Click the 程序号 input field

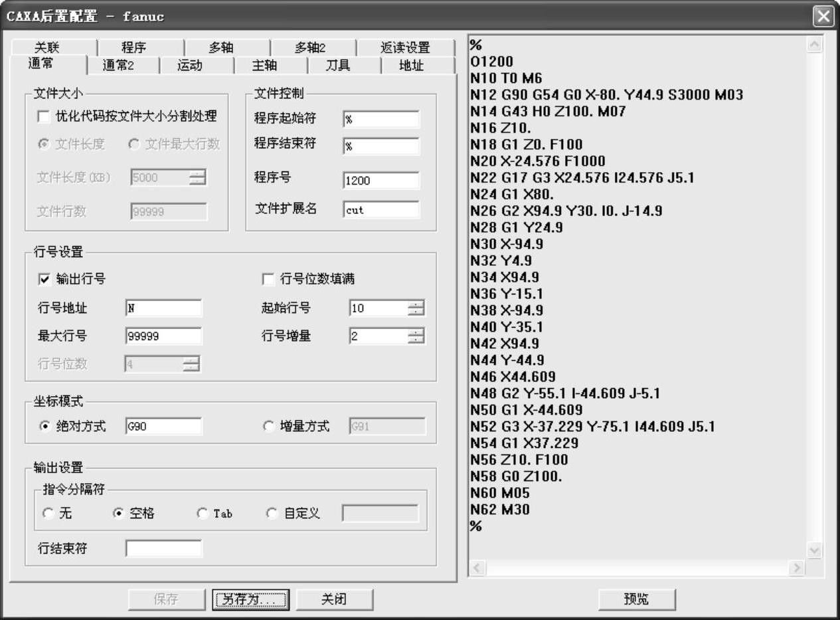tap(381, 181)
